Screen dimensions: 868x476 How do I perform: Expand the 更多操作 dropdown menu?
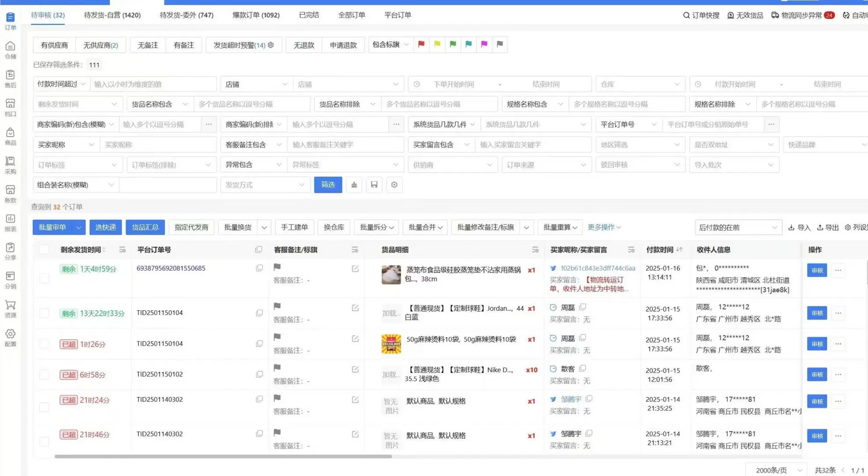604,227
